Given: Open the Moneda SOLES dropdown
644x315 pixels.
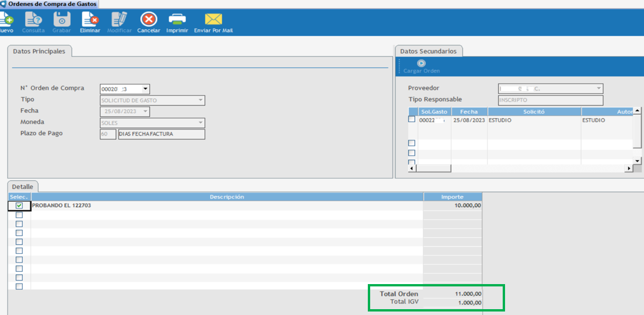Looking at the screenshot, I should tap(200, 123).
